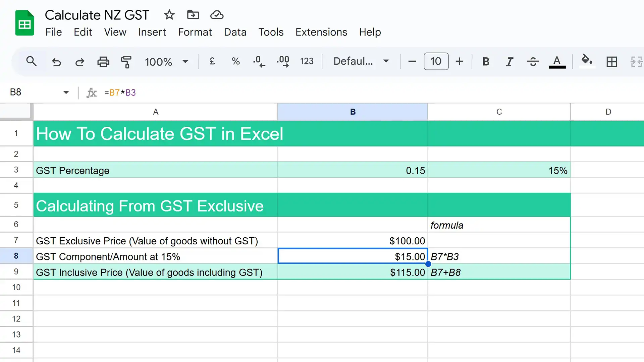Toggle strikethrough formatting

pos(533,62)
